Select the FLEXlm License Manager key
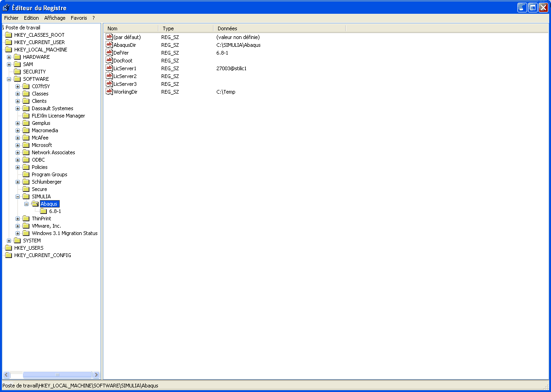The height and width of the screenshot is (392, 551). (x=58, y=116)
